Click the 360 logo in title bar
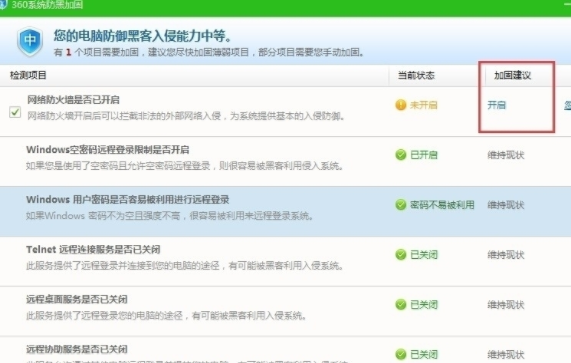This screenshot has height=363, width=571. point(3,5)
